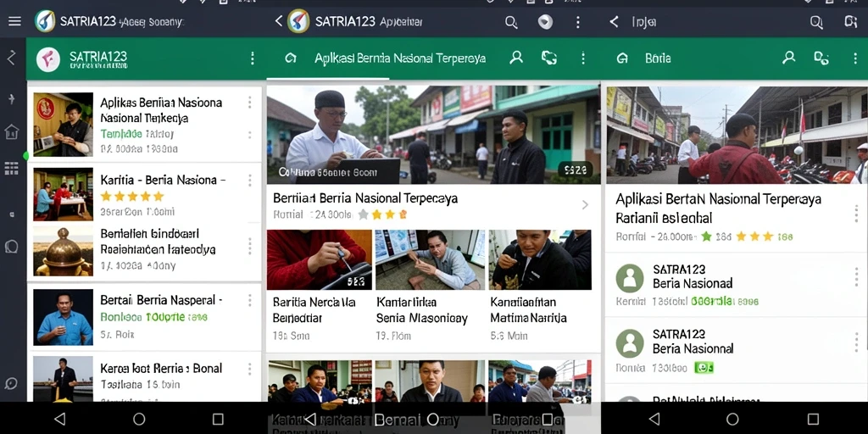
Task: Open options for the second SATRA123 Beria Nasionnal row
Action: 856,342
